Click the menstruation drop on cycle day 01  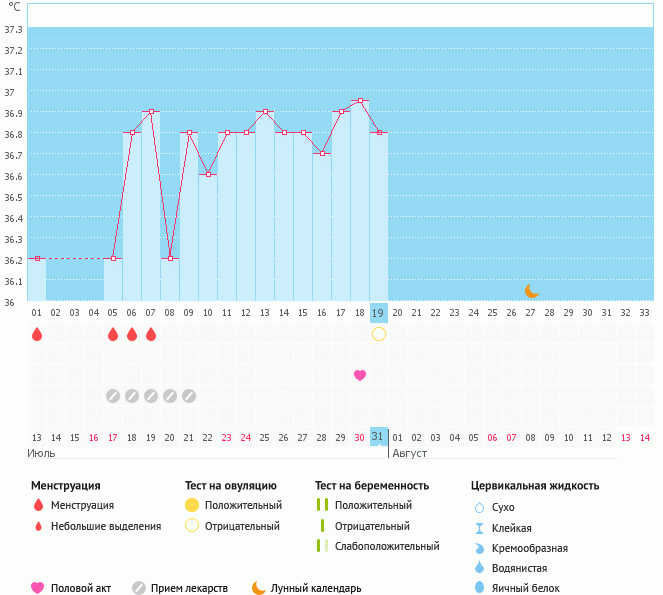point(37,334)
